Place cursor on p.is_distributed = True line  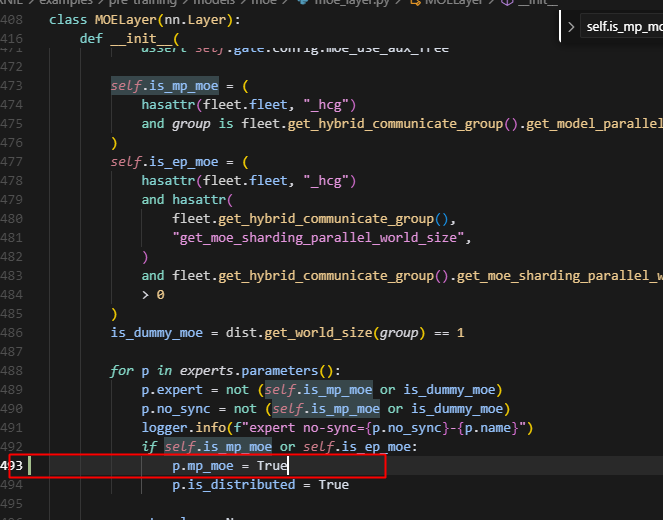pyautogui.click(x=259, y=485)
